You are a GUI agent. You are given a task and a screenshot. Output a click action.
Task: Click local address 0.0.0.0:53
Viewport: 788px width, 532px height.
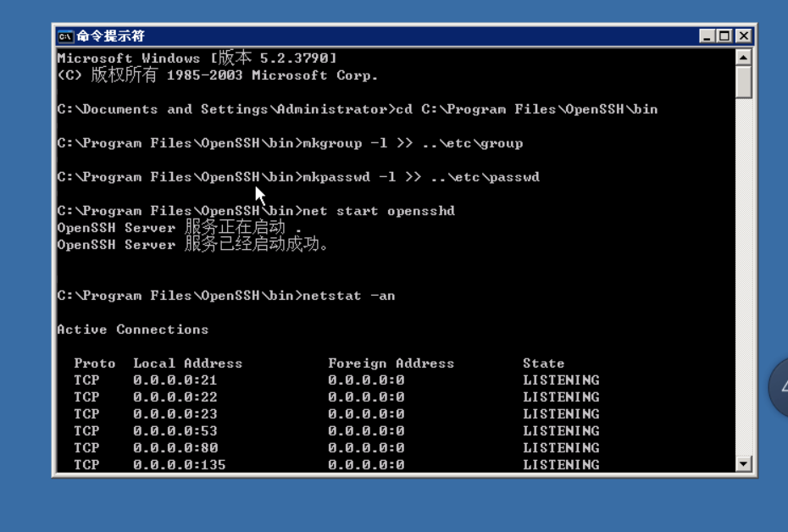[175, 431]
